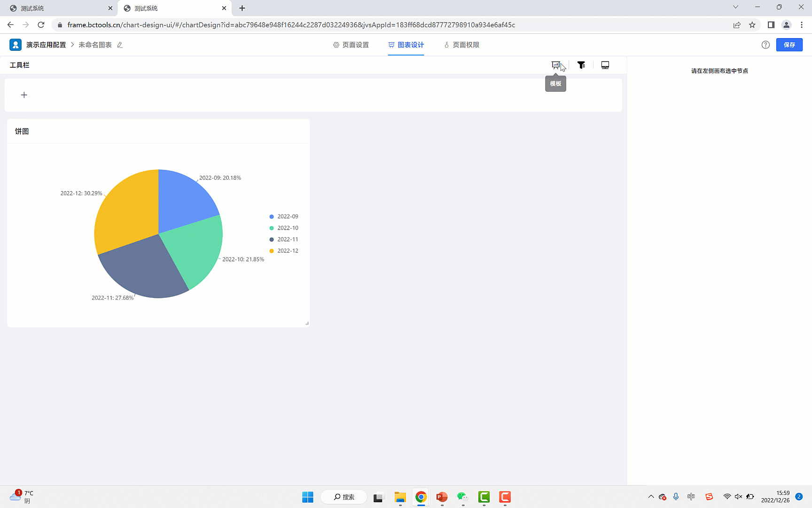The height and width of the screenshot is (508, 812).
Task: Open WeChat from the taskbar
Action: click(x=462, y=497)
